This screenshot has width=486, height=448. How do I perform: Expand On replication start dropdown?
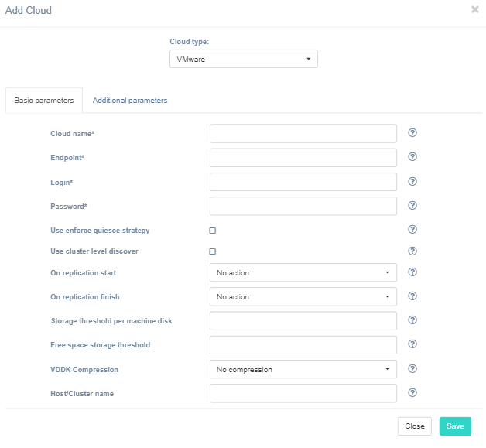303,272
